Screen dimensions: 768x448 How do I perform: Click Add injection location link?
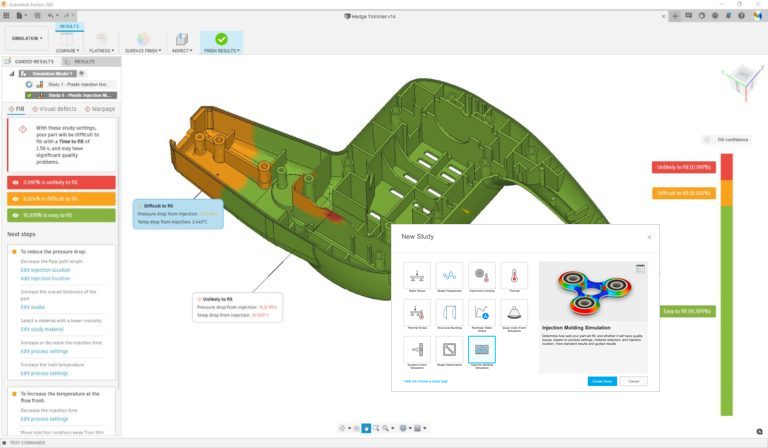pos(46,278)
